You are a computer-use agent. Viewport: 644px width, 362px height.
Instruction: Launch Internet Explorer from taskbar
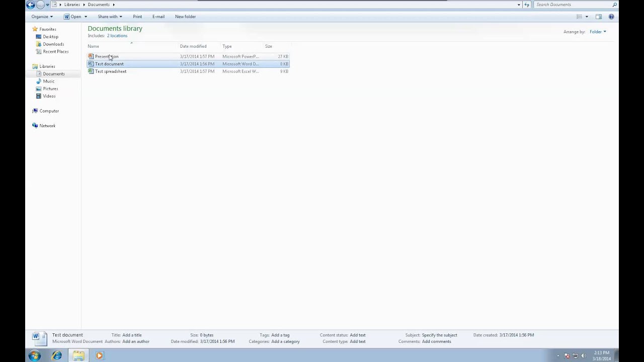click(x=57, y=356)
